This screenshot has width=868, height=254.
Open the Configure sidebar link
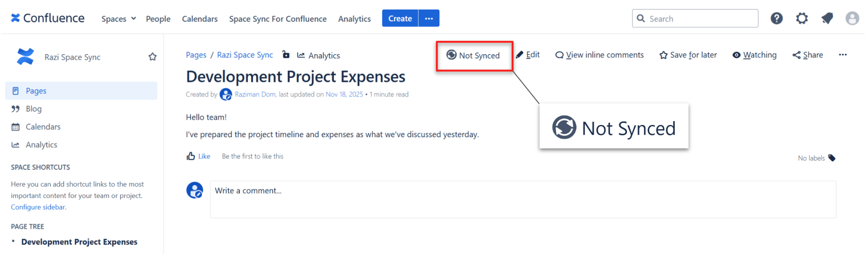pyautogui.click(x=38, y=207)
